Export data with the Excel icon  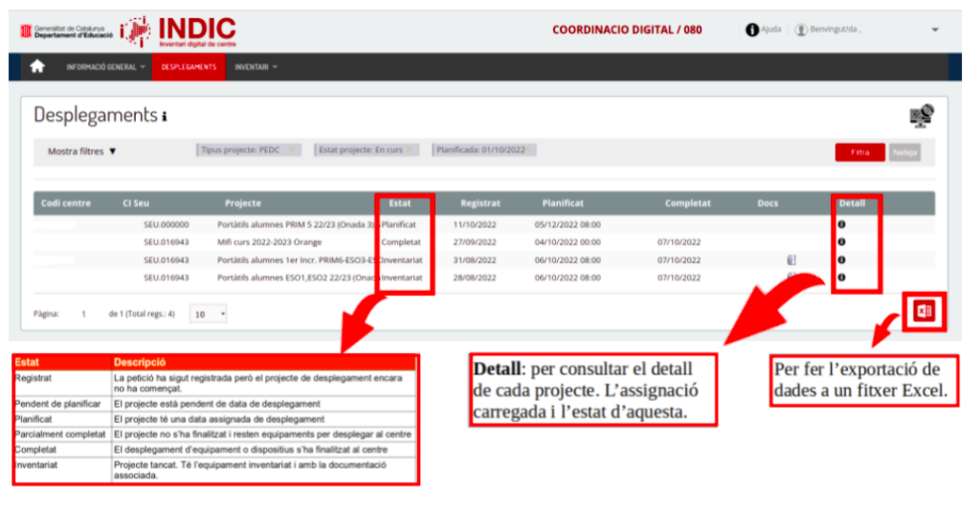point(924,312)
